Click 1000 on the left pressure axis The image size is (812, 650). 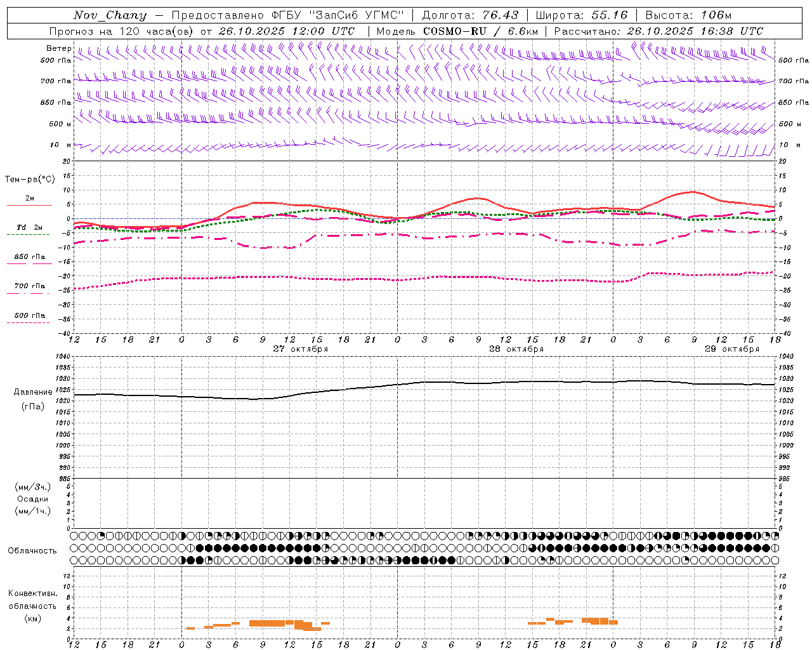[x=62, y=446]
